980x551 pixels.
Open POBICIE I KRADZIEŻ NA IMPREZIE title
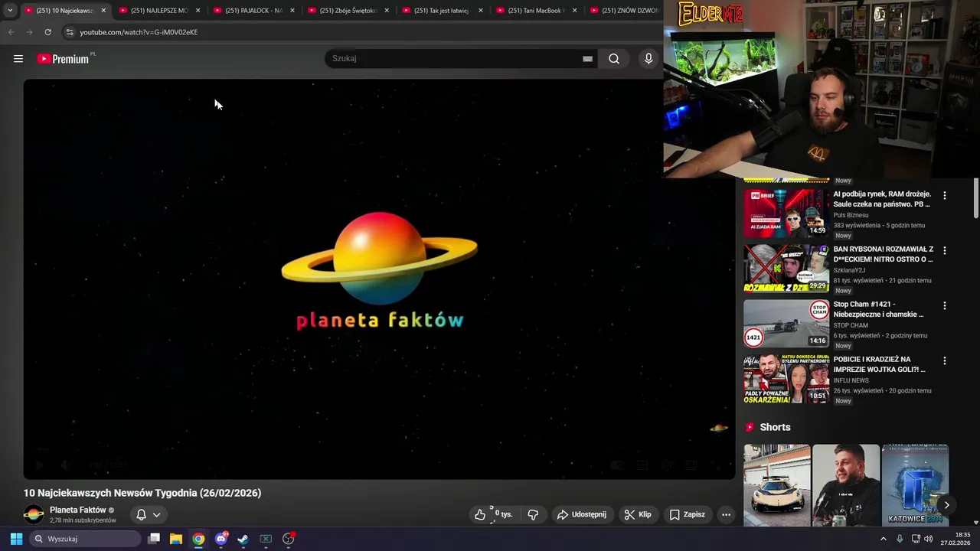click(880, 364)
